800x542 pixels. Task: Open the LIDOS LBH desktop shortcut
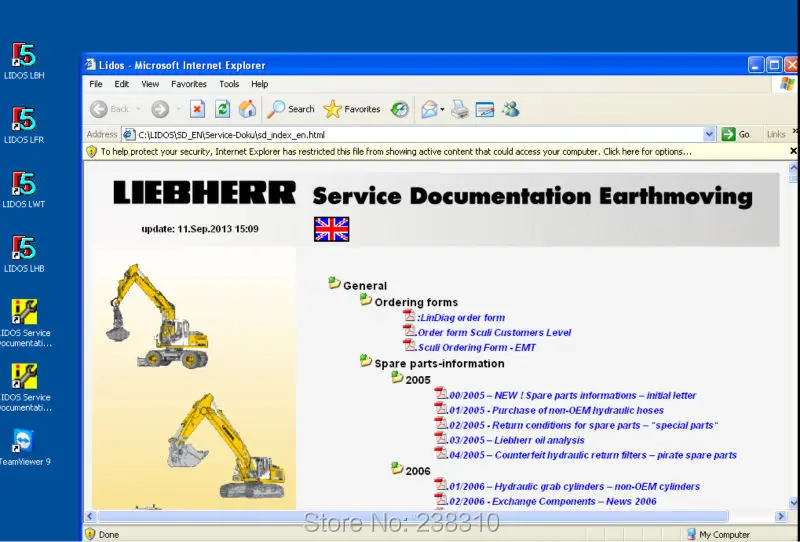24,61
